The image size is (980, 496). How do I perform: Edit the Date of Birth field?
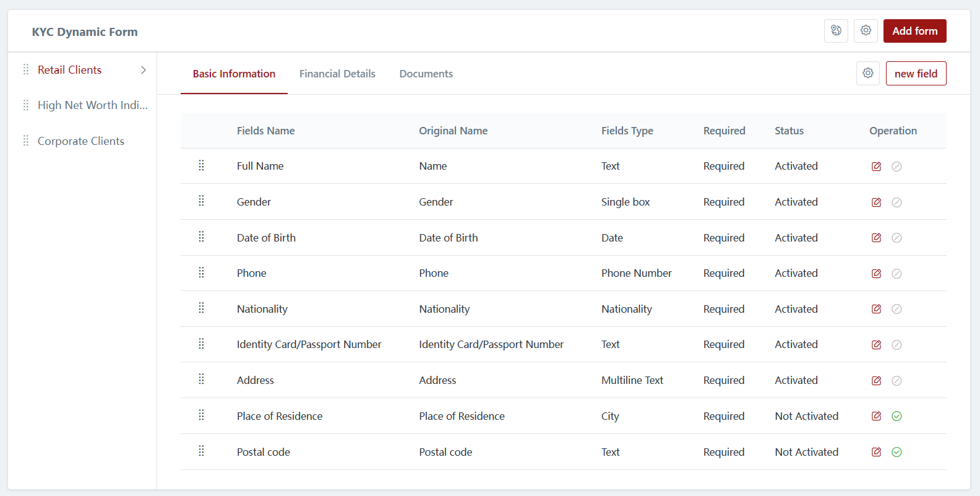coord(876,238)
